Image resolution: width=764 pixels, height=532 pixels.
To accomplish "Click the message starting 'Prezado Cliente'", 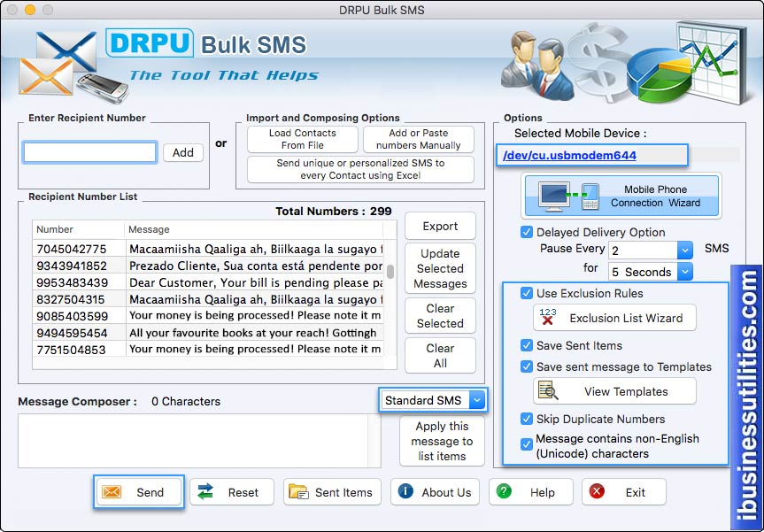I will (256, 266).
